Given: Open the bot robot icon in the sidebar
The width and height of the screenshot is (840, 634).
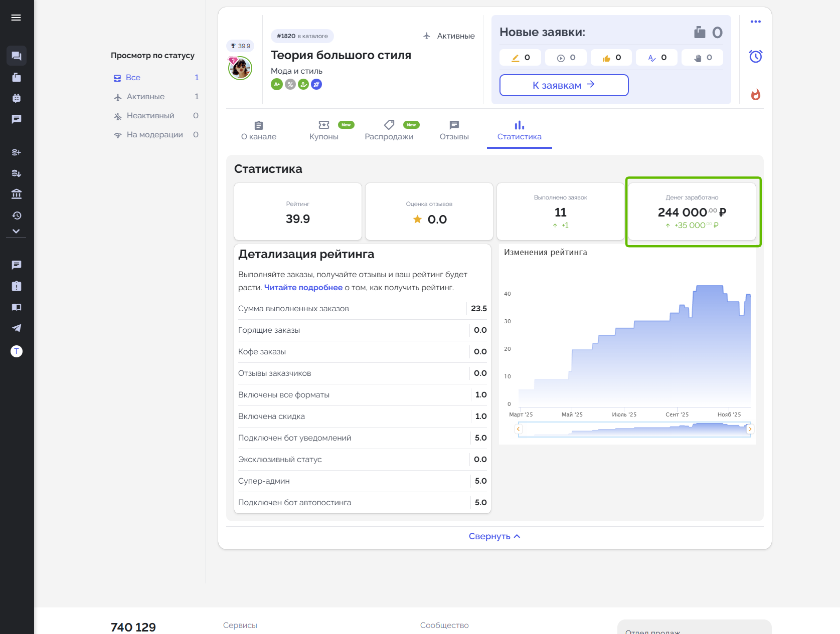Looking at the screenshot, I should [17, 98].
